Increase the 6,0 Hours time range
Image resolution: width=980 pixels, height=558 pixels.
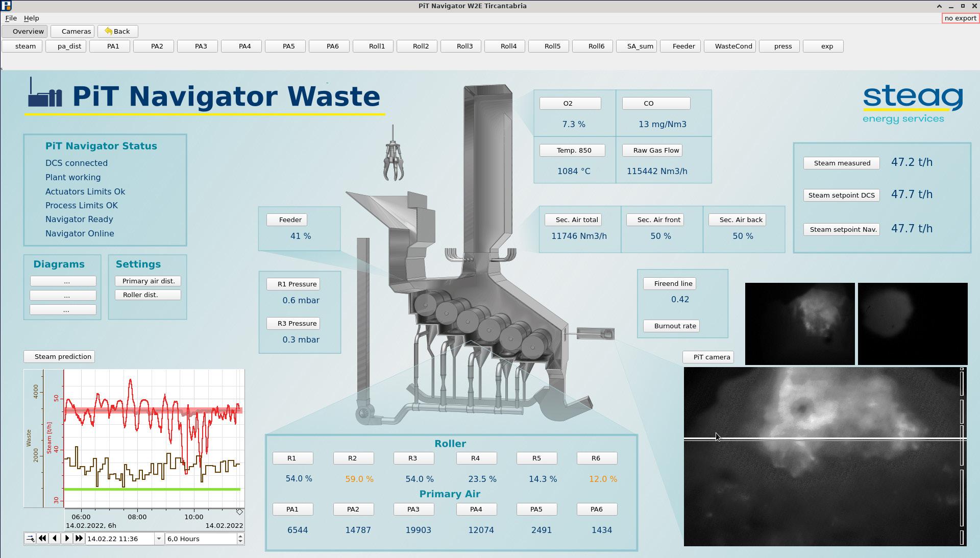point(240,536)
